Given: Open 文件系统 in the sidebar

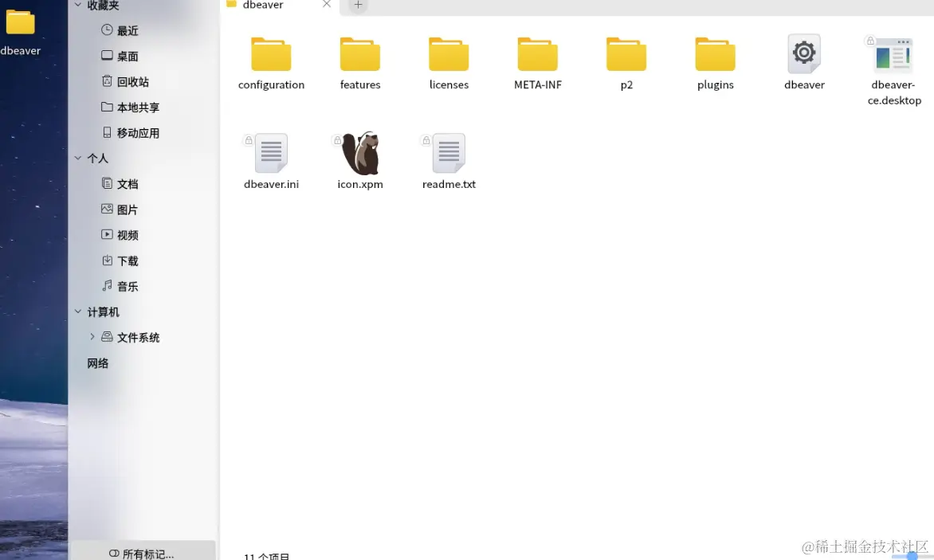Looking at the screenshot, I should 130,338.
